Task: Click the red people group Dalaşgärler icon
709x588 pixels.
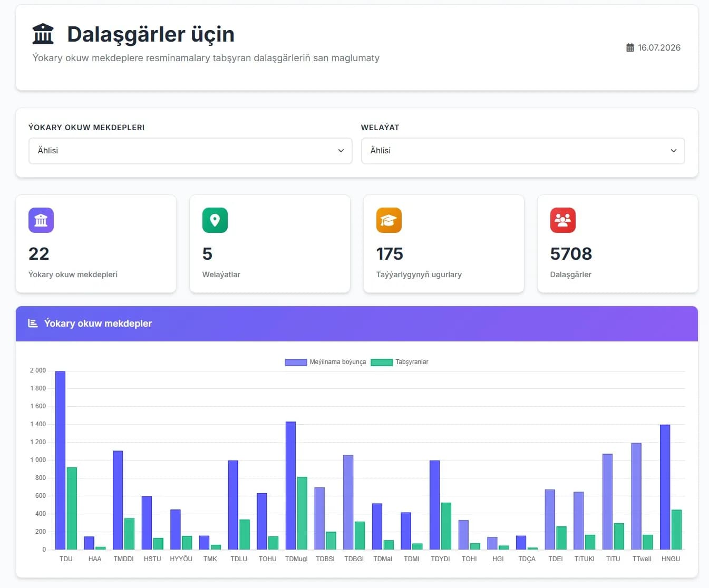Action: (x=563, y=220)
